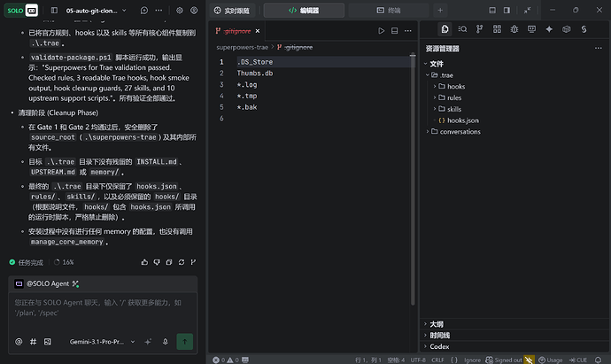Toggle the right panel layout icon

click(x=507, y=11)
